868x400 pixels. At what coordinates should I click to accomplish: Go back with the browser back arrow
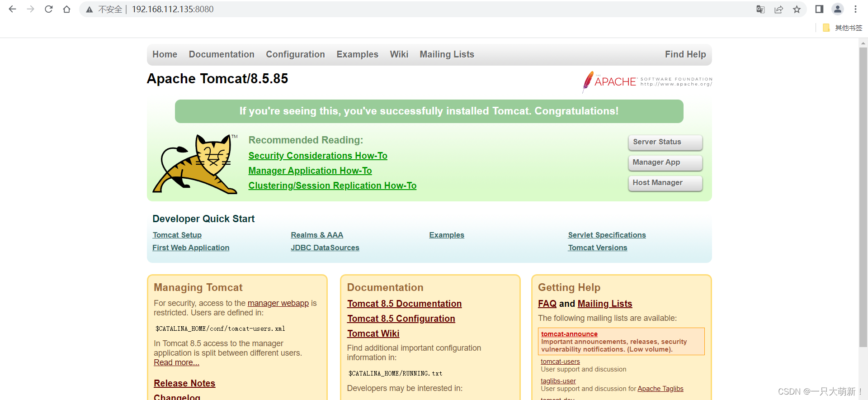tap(12, 9)
